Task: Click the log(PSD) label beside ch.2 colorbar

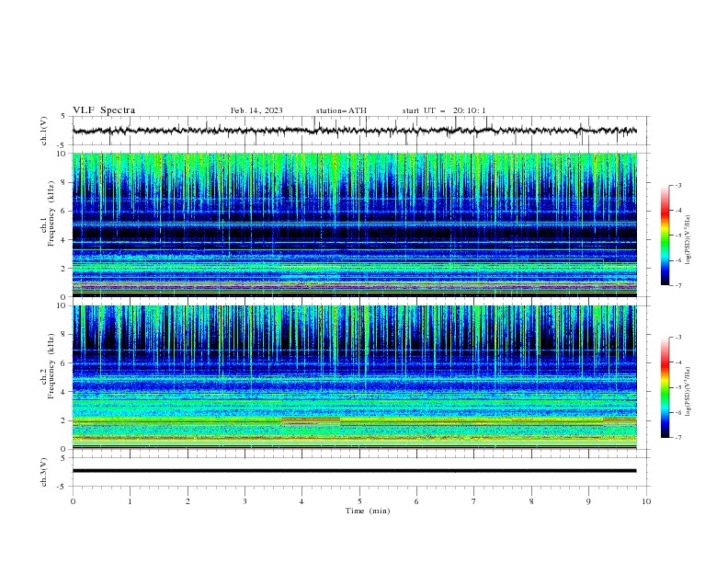Action: [x=688, y=391]
